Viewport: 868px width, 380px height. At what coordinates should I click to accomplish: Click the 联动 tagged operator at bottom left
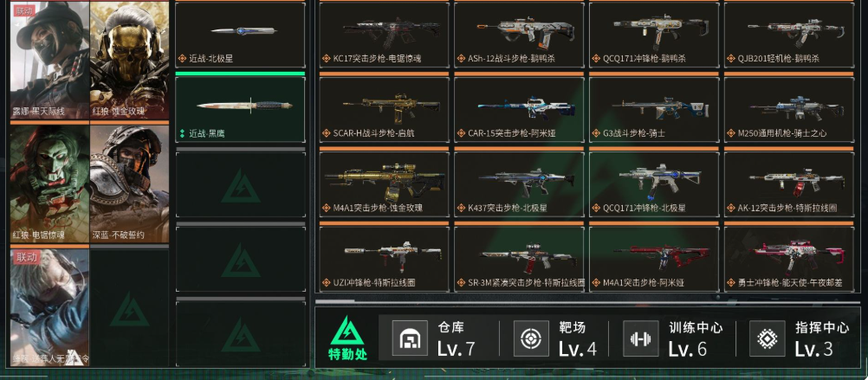click(x=50, y=307)
